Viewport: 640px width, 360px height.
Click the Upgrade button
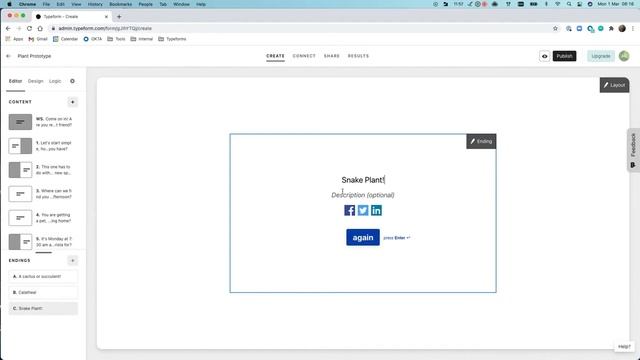(601, 56)
